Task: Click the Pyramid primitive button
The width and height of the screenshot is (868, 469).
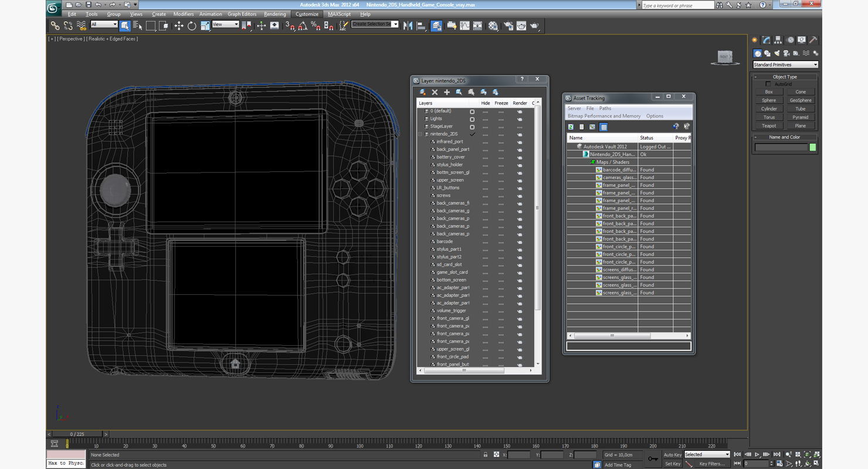Action: [801, 117]
